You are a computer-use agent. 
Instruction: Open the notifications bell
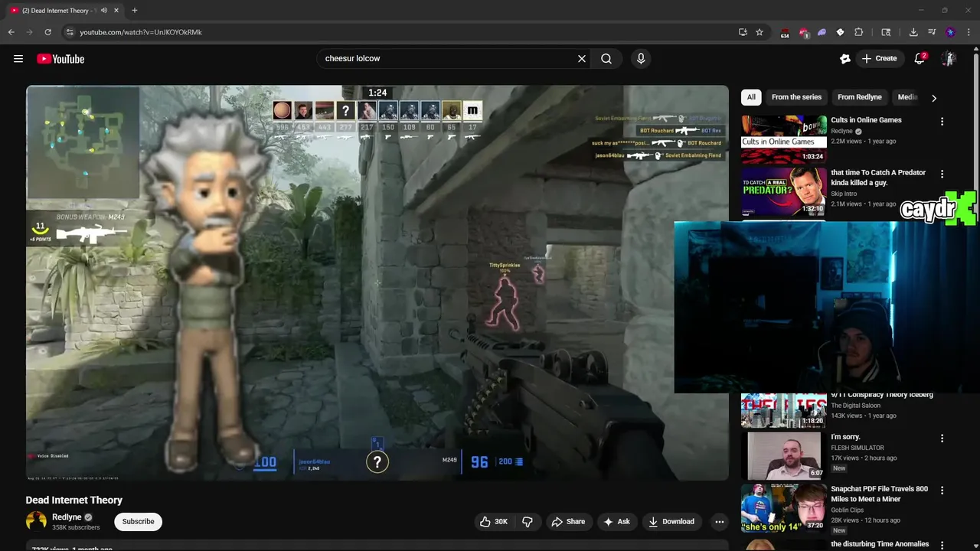920,58
